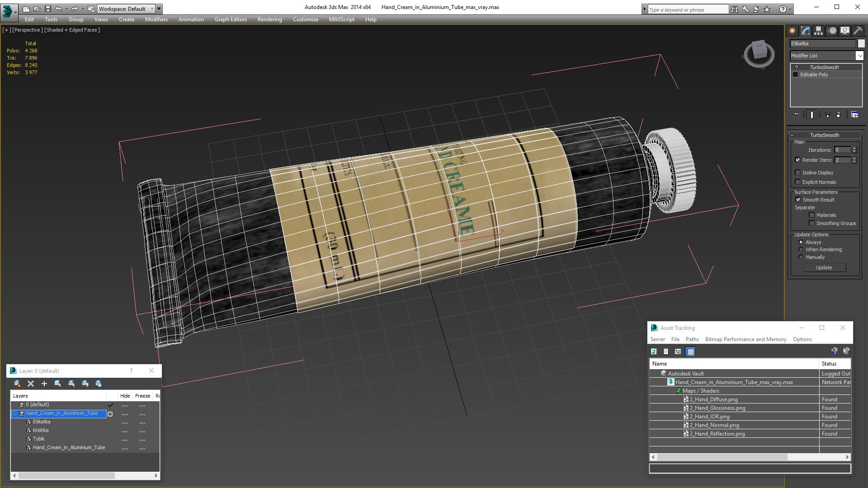Select the Always update option
Screen dimensions: 868x488
coord(801,242)
